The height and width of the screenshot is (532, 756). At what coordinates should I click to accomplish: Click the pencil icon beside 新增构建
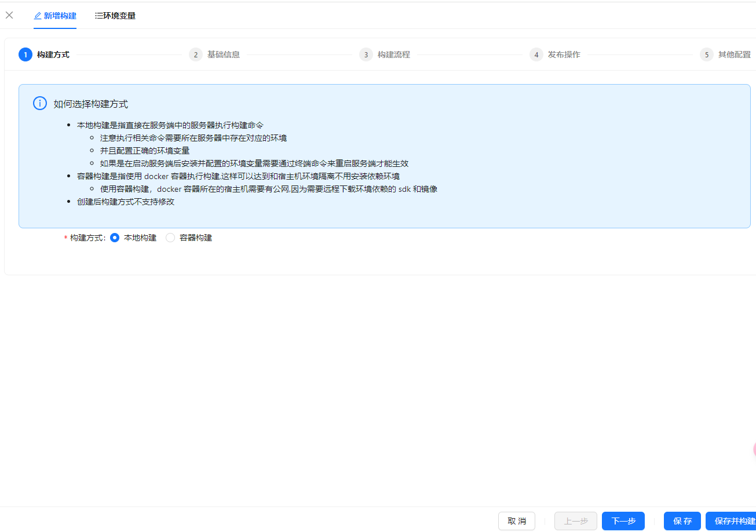[x=38, y=16]
